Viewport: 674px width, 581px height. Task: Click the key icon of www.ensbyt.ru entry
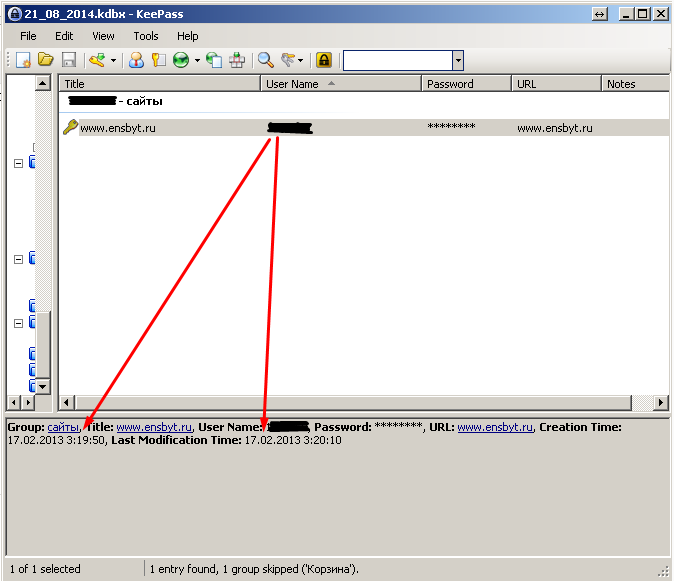tap(70, 127)
